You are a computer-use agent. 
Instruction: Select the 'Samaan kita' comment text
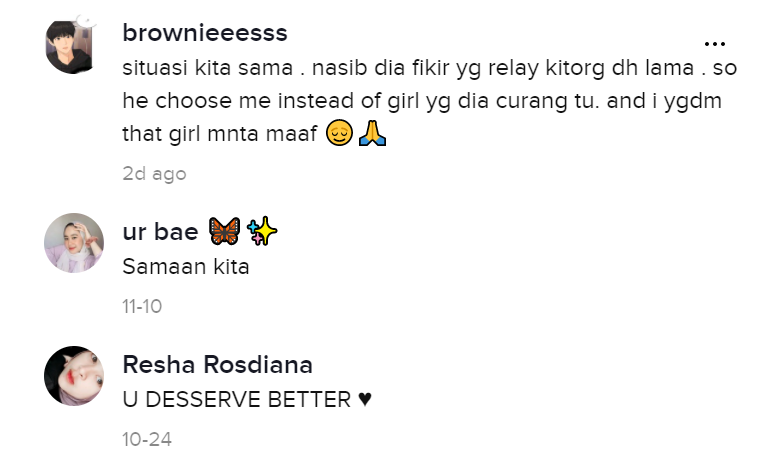(x=185, y=267)
